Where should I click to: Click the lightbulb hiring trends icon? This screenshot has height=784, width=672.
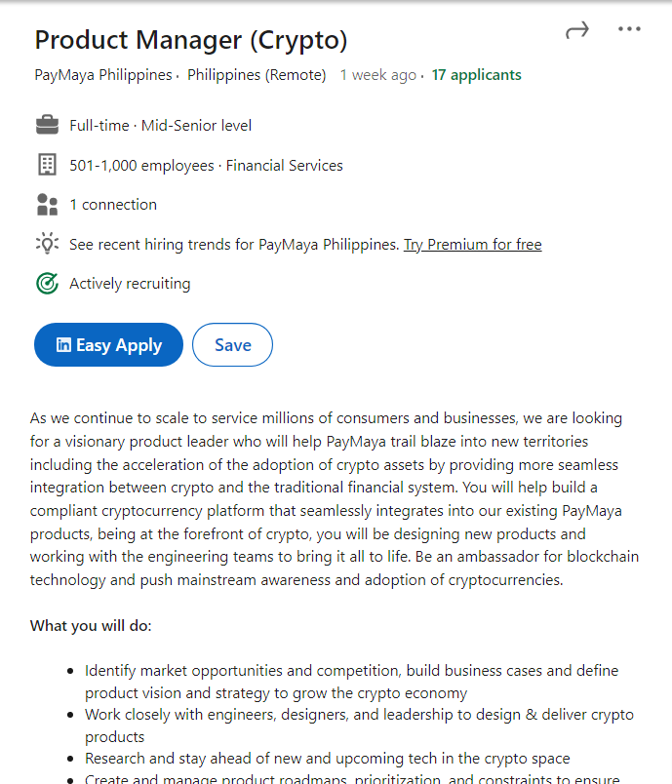(47, 244)
